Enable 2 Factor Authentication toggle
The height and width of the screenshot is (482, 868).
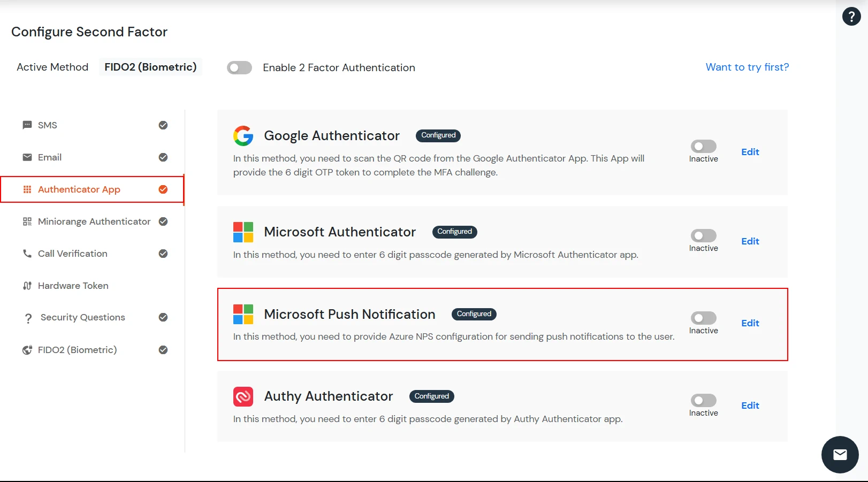point(239,67)
